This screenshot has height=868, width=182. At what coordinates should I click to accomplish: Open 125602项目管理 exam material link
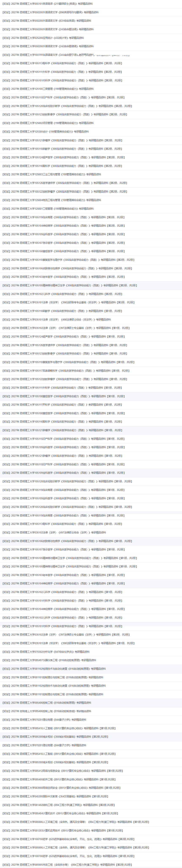click(48, 123)
